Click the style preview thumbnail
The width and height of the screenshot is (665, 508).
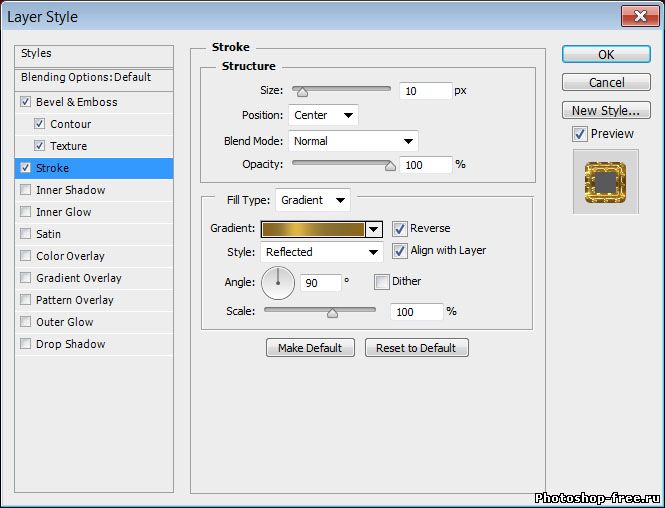(x=605, y=181)
